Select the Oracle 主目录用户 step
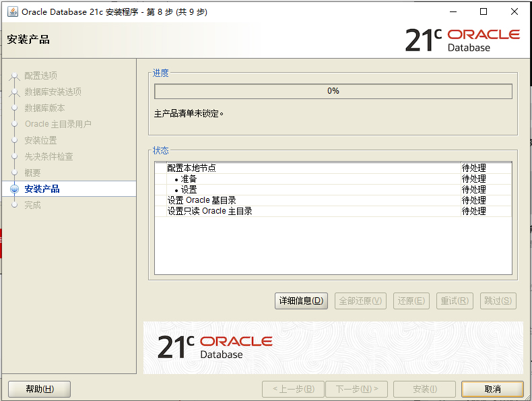The height and width of the screenshot is (401, 532). [58, 124]
